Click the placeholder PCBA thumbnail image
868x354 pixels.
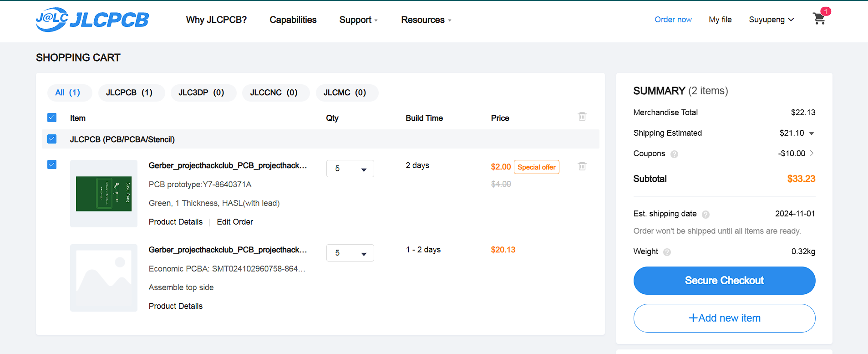tap(104, 278)
